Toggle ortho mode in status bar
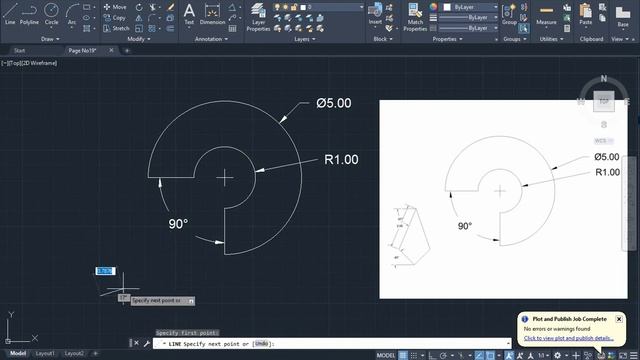Viewport: 640px width, 360px height. pyautogui.click(x=432, y=356)
